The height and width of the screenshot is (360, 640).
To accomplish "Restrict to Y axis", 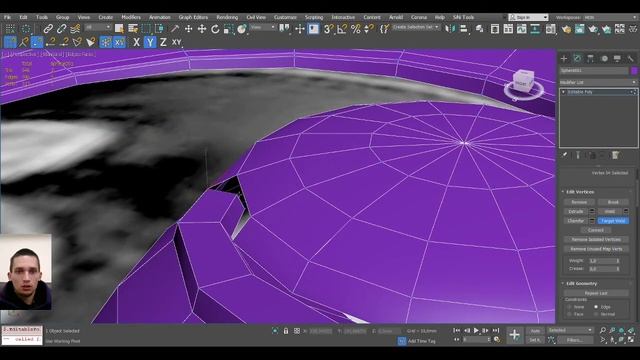I will click(150, 42).
